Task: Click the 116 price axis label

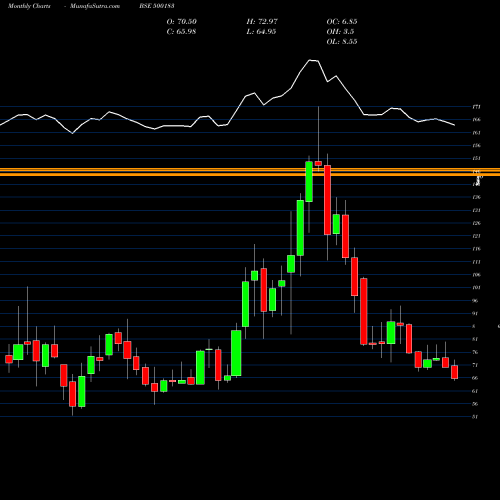Action: click(476, 249)
